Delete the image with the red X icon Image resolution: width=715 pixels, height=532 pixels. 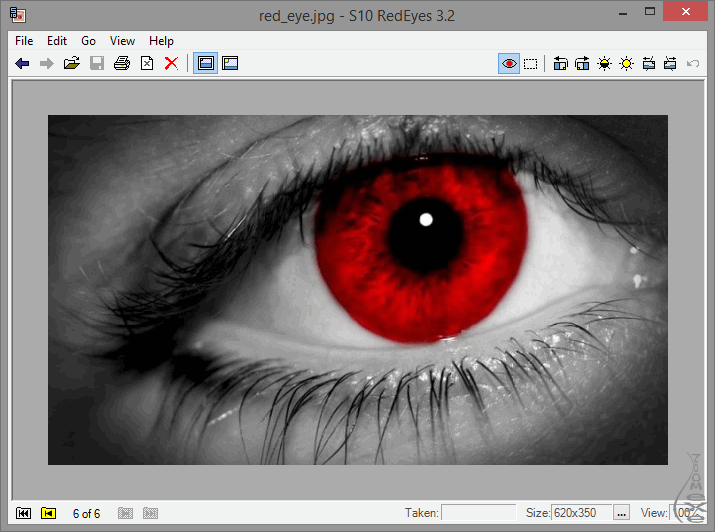171,63
